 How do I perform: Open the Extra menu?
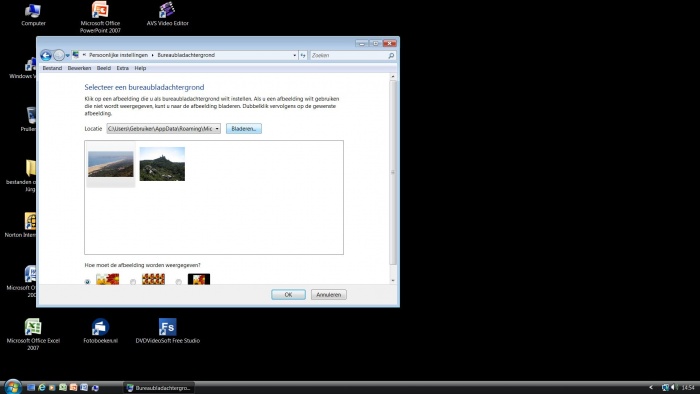point(122,68)
